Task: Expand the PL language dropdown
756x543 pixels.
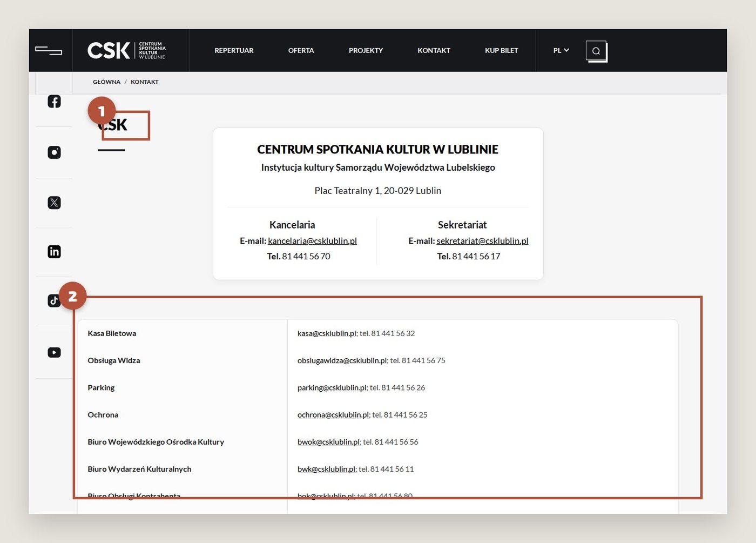Action: [561, 50]
